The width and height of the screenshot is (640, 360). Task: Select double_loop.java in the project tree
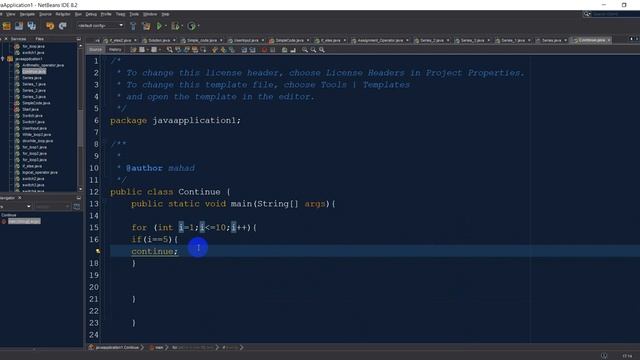(x=37, y=141)
